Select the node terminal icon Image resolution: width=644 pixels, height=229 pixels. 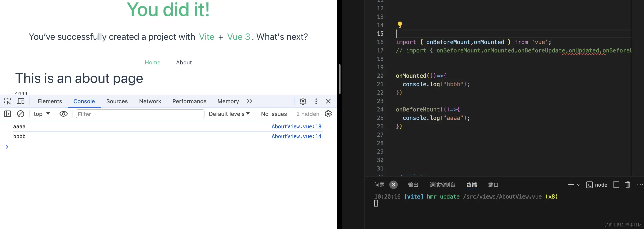coord(589,185)
